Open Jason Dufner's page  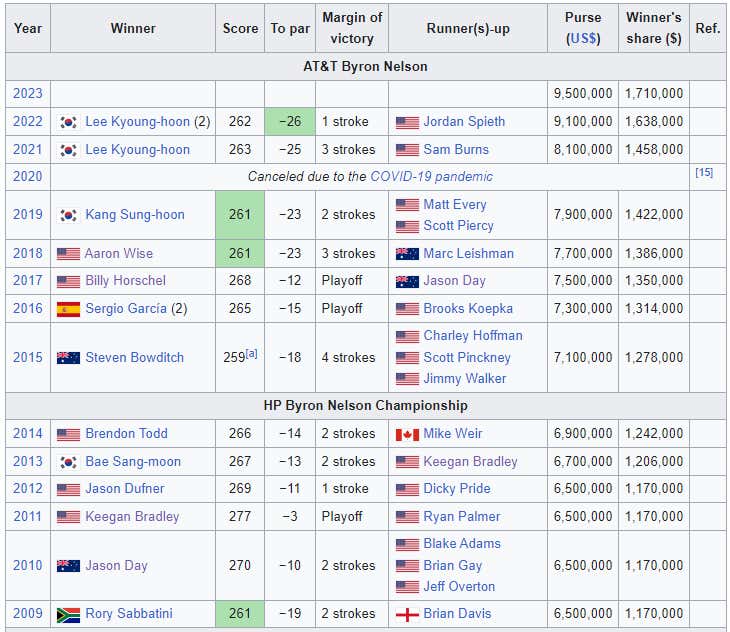[125, 489]
